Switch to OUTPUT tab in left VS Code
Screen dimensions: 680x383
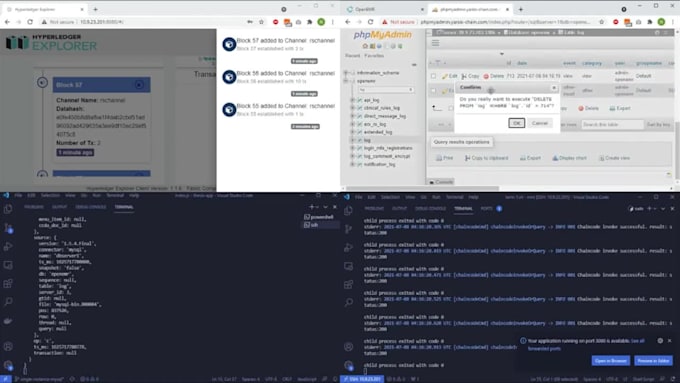59,207
